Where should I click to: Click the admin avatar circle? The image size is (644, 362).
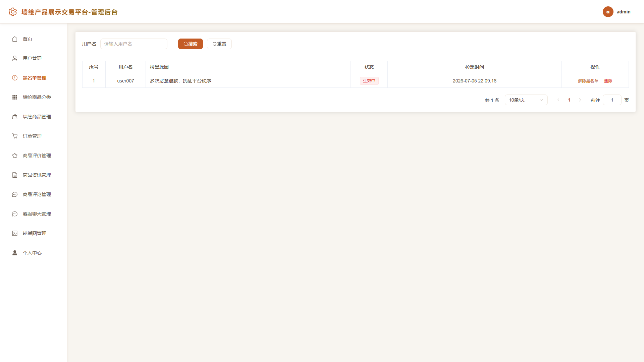tap(608, 12)
